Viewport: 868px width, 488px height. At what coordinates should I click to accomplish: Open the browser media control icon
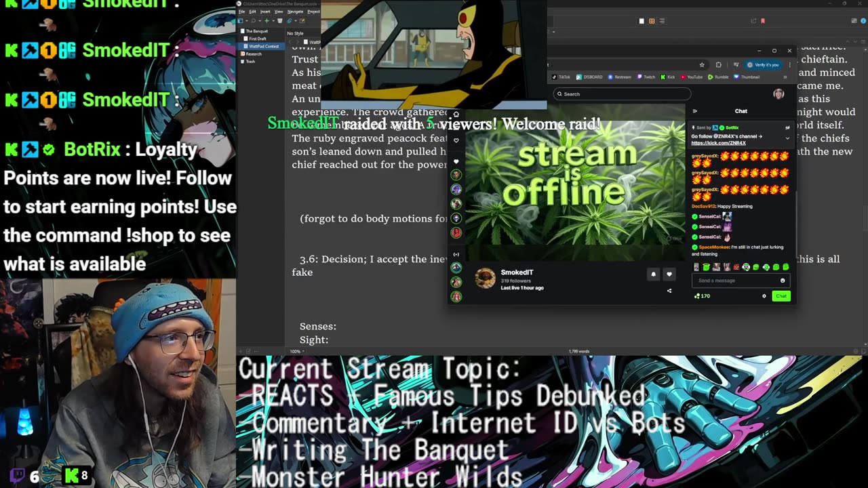[x=736, y=65]
